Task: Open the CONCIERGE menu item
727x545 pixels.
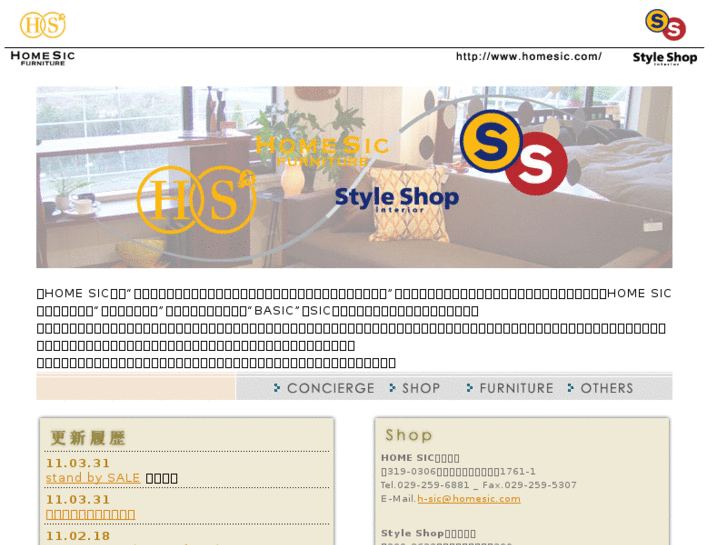Action: tap(331, 388)
